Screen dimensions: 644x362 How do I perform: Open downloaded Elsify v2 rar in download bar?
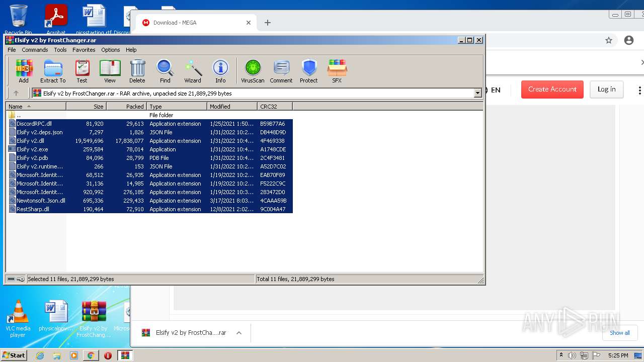click(x=184, y=333)
